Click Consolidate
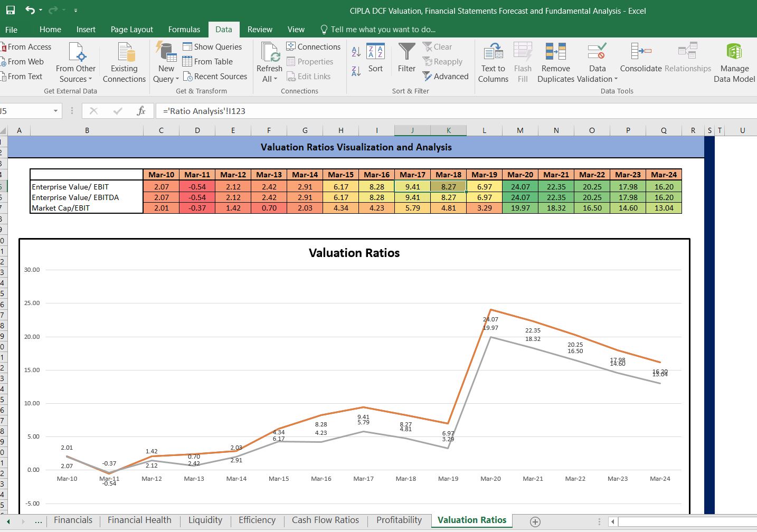 pos(641,58)
